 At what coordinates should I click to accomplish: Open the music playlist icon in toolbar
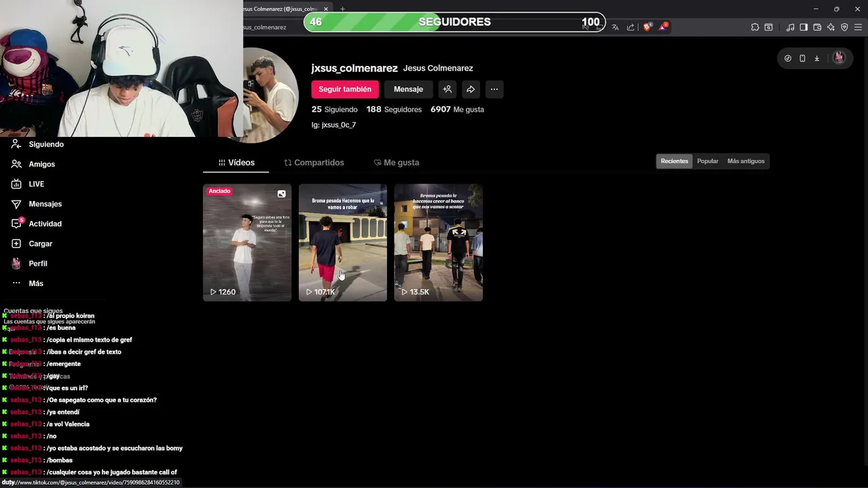[790, 27]
